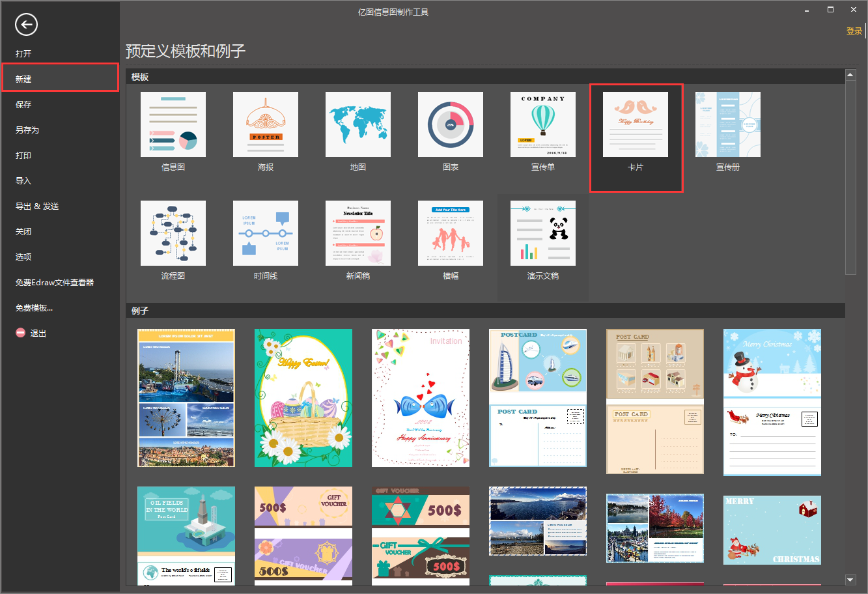Image resolution: width=868 pixels, height=594 pixels.
Task: Click 免费Edraw文件查看器 in sidebar
Action: coord(55,282)
